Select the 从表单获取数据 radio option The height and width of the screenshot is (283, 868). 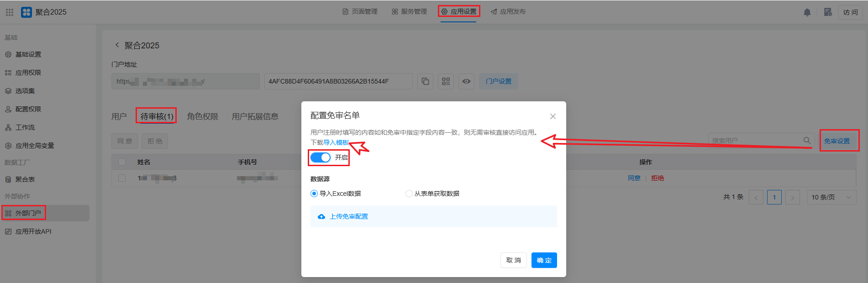[409, 194]
